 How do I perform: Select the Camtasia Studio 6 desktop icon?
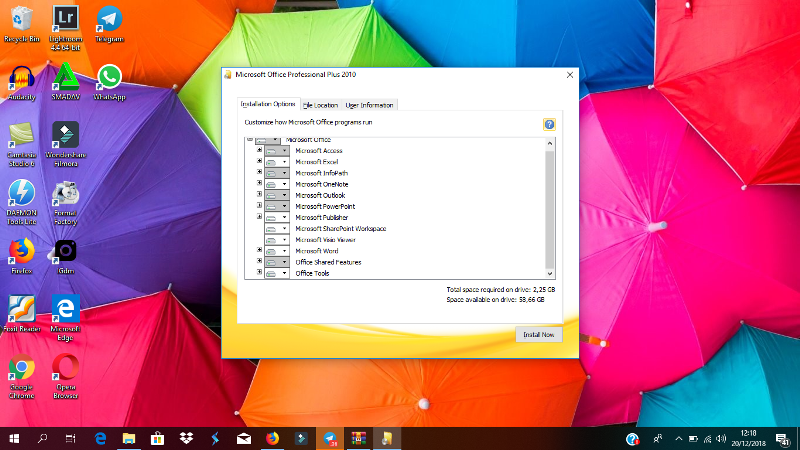[21, 145]
